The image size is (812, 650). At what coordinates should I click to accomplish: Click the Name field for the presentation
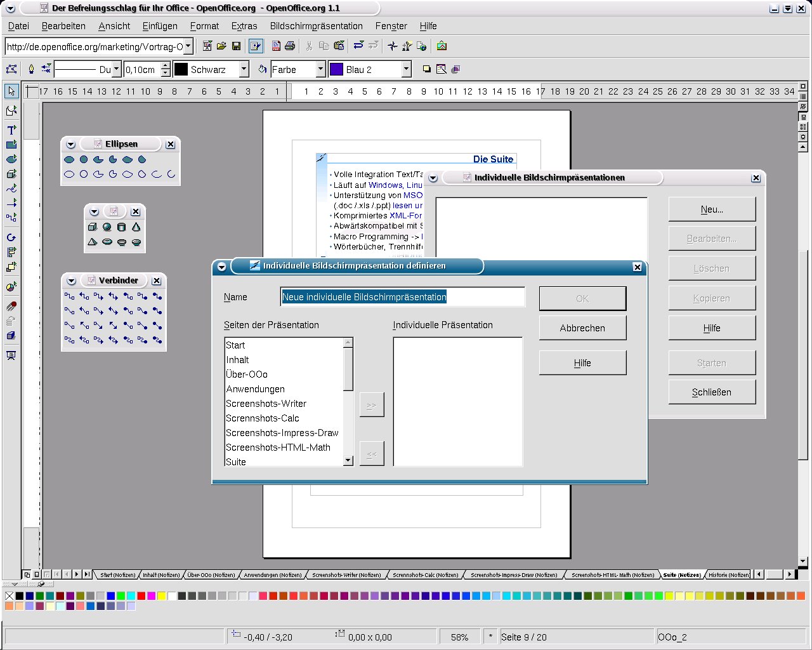[x=403, y=297]
